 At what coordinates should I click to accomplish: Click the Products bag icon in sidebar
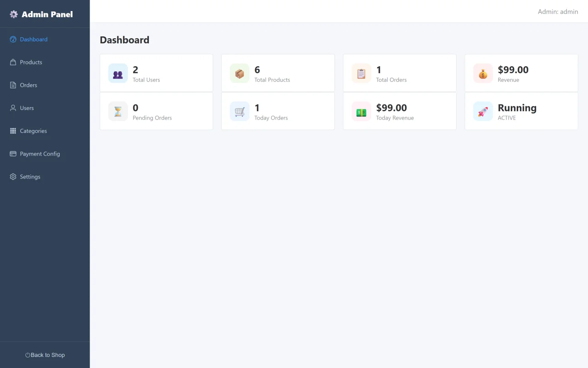(13, 62)
